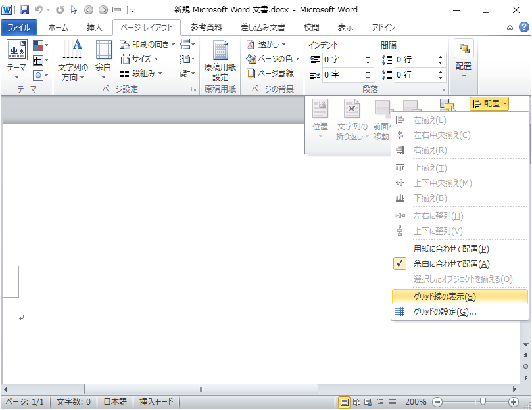Open the テーマ themes gallery button

(16, 60)
